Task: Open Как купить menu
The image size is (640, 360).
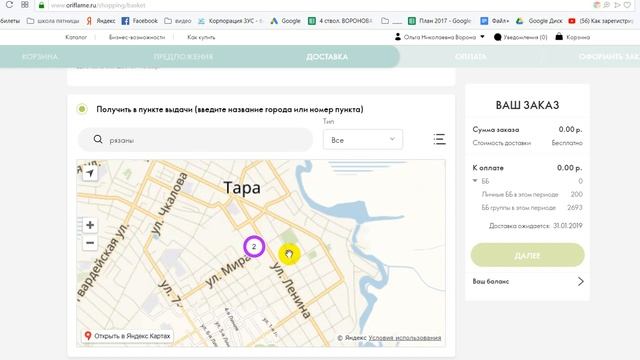Action: (201, 37)
